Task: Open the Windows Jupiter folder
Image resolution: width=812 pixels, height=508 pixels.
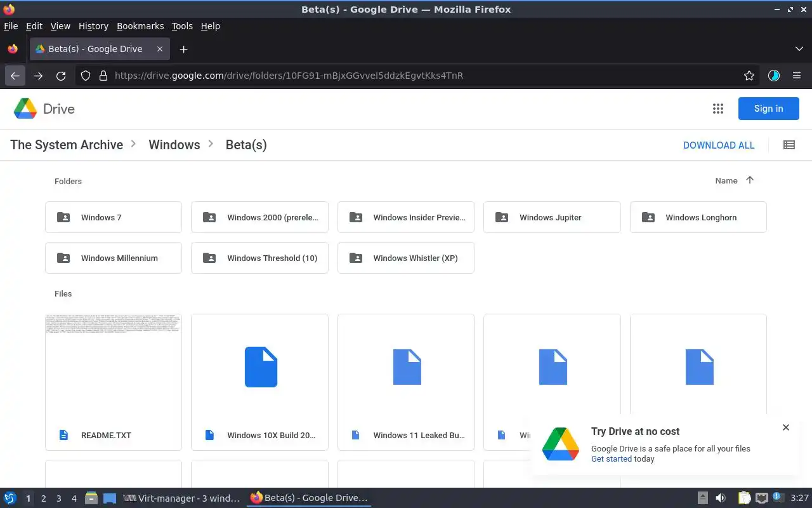Action: pos(552,217)
